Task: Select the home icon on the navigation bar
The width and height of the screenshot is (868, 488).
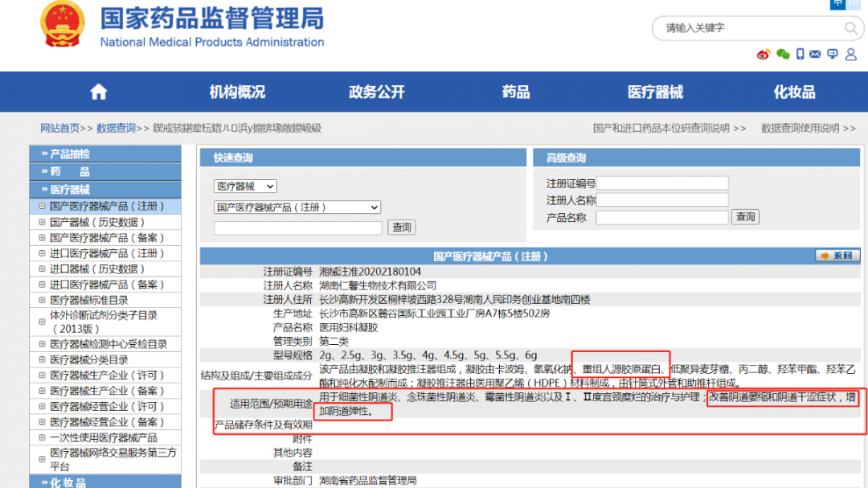Action: point(97,92)
